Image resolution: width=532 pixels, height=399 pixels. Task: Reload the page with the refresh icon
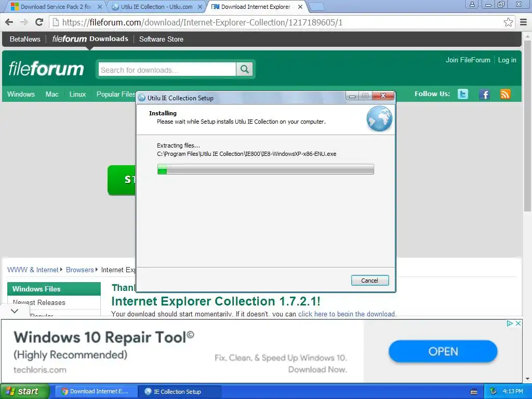click(39, 22)
